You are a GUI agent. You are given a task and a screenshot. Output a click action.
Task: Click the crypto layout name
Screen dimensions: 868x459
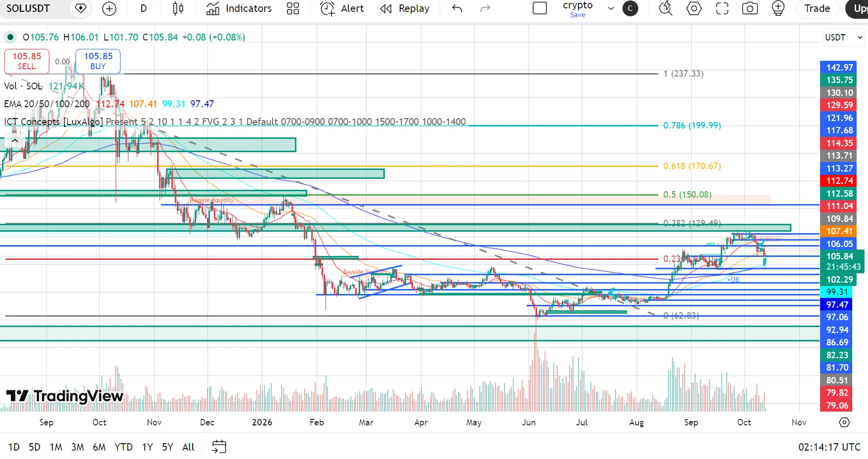pos(578,6)
